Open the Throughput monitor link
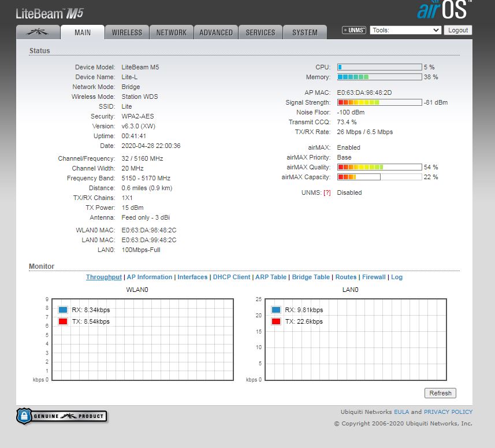The image size is (495, 448). (104, 277)
